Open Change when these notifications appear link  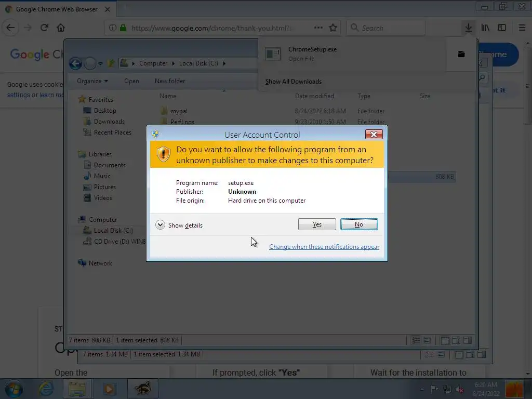(x=324, y=247)
